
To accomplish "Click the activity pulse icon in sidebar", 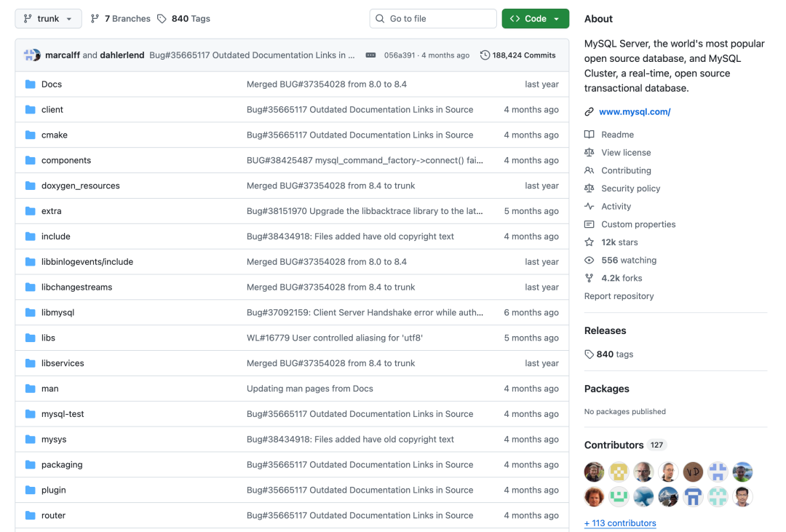I will pos(589,206).
